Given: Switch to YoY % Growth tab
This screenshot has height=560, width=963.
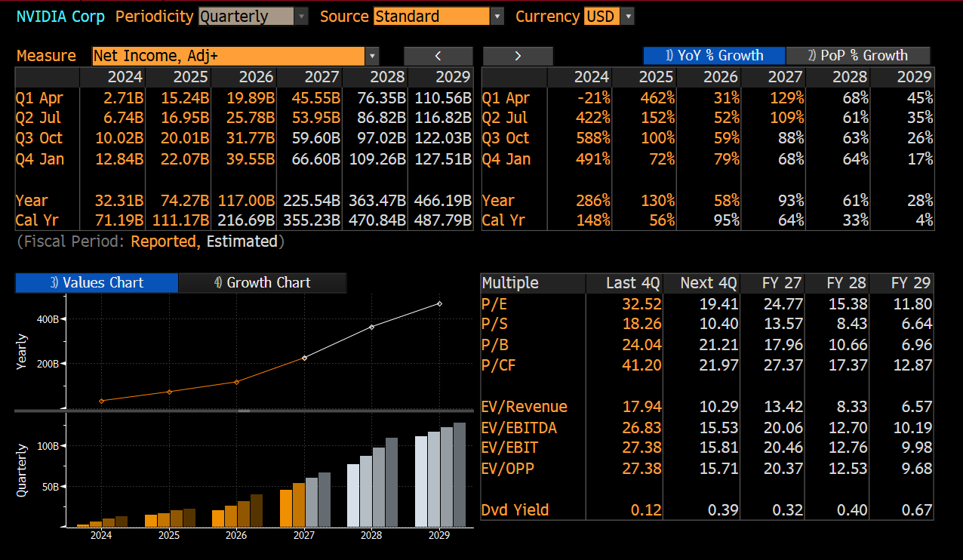Looking at the screenshot, I should [x=714, y=56].
